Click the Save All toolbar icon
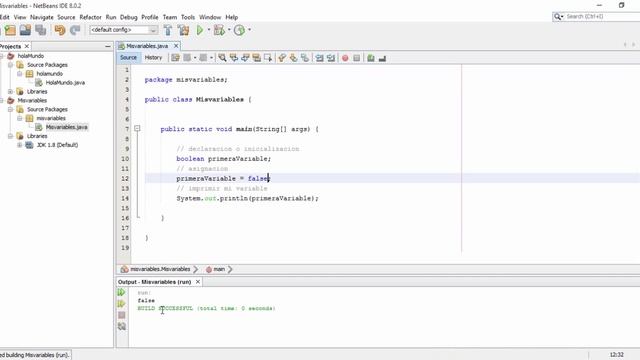This screenshot has height=360, width=640. [40, 30]
